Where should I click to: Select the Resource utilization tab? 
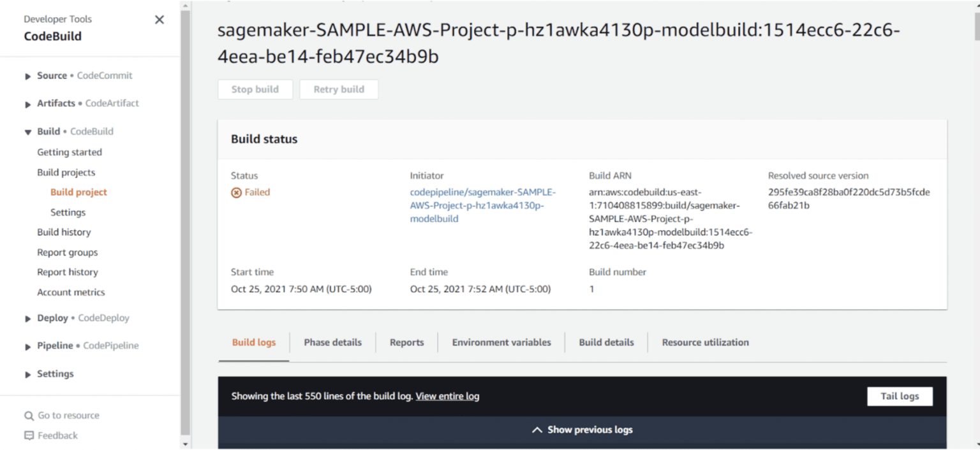(705, 342)
